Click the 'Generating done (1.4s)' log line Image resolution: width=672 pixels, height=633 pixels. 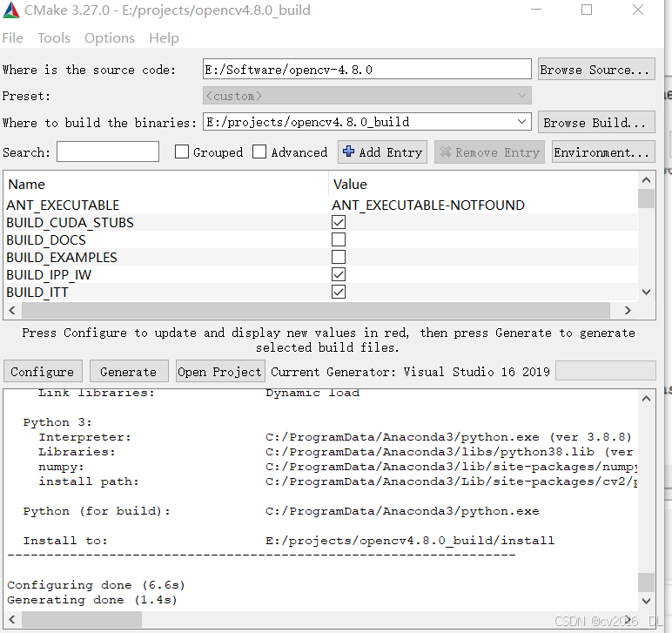point(92,600)
